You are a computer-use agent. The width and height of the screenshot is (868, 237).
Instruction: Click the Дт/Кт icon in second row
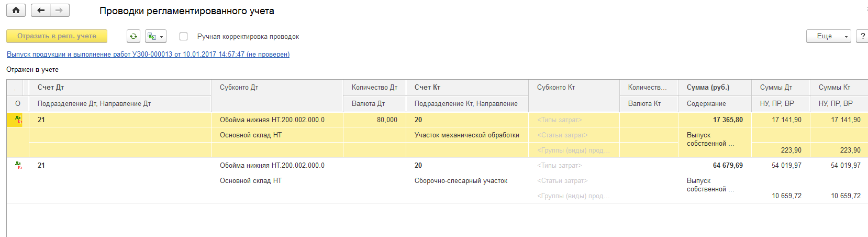click(18, 165)
